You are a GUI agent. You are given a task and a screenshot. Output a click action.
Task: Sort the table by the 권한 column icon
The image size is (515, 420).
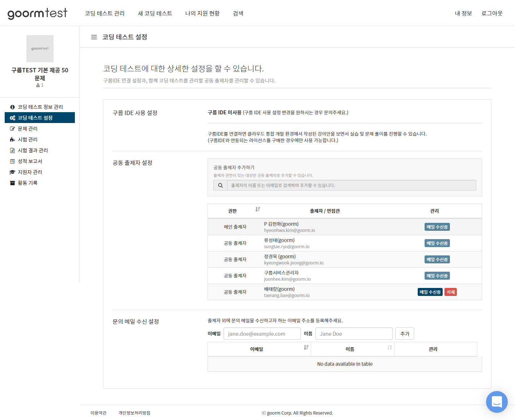257,209
